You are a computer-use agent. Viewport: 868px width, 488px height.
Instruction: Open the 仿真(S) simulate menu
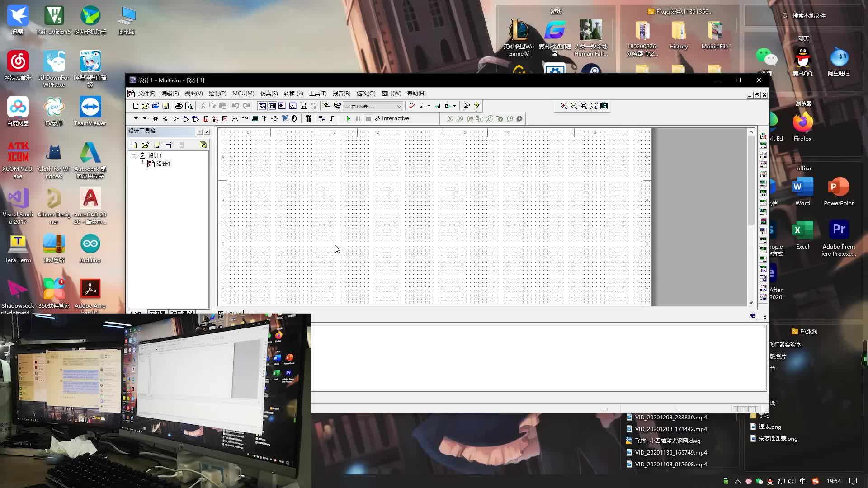pos(269,94)
